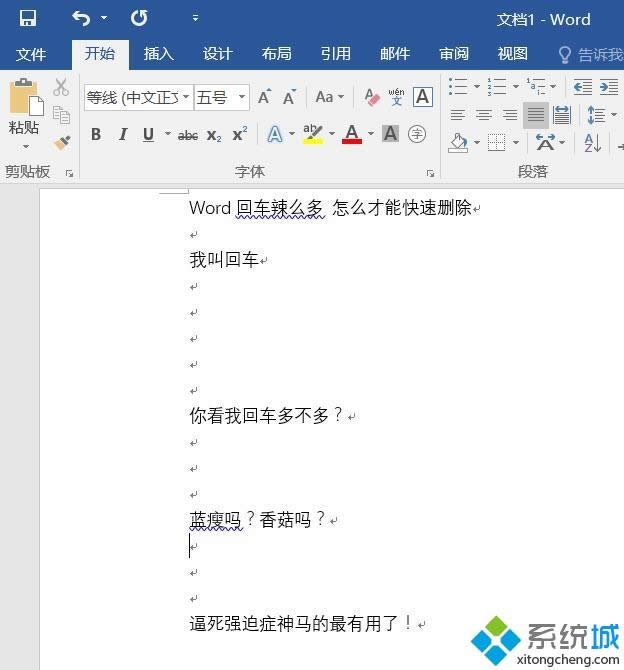The image size is (624, 670).
Task: Switch to the 审阅 tab
Action: [x=454, y=54]
